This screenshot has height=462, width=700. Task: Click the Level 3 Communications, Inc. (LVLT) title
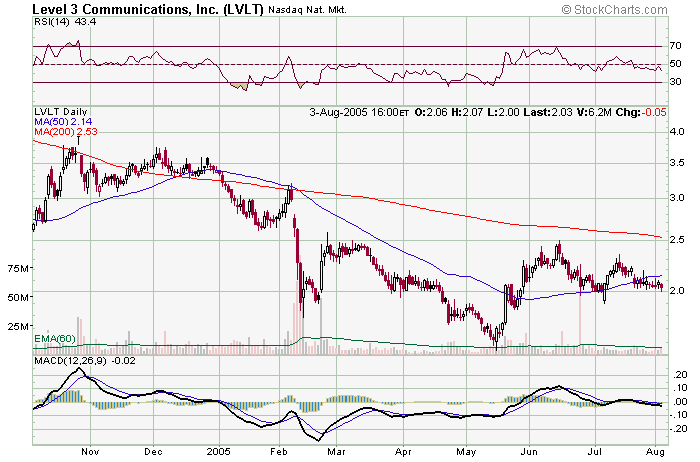tap(148, 9)
